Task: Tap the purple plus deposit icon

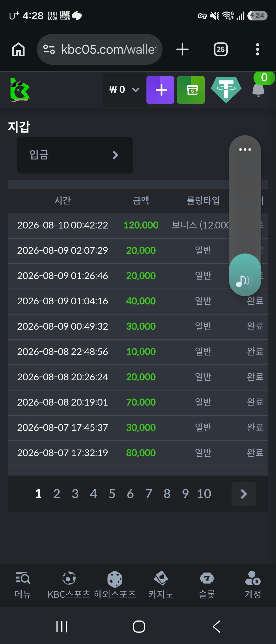Action: pos(160,90)
